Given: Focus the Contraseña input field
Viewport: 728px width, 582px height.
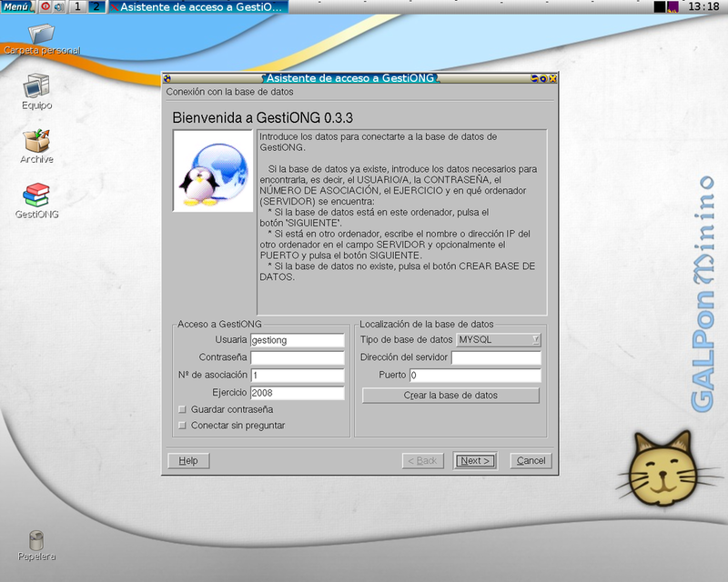Looking at the screenshot, I should (298, 357).
